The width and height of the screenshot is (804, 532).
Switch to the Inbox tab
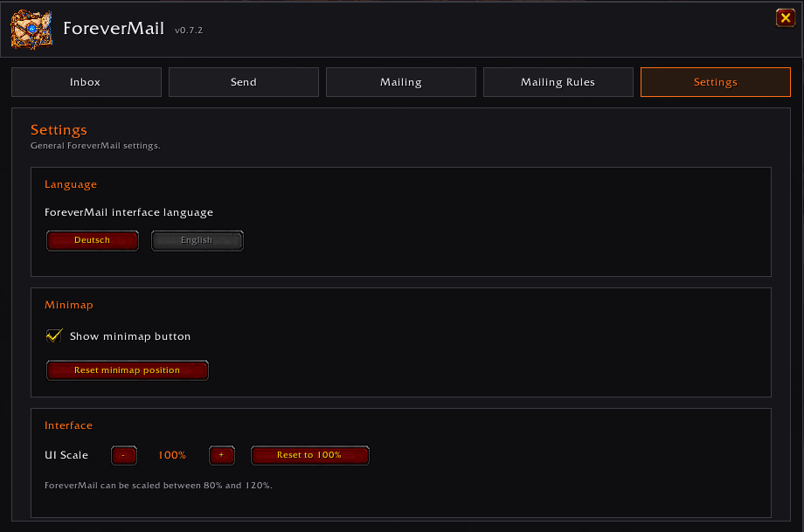tap(87, 82)
